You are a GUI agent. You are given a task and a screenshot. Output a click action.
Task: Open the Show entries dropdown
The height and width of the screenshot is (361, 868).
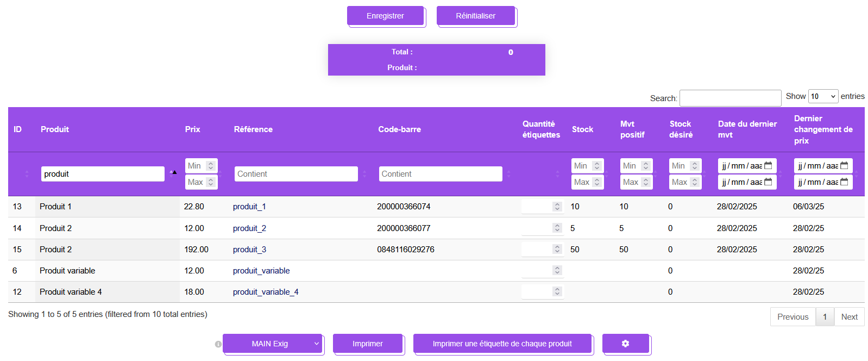coord(823,96)
